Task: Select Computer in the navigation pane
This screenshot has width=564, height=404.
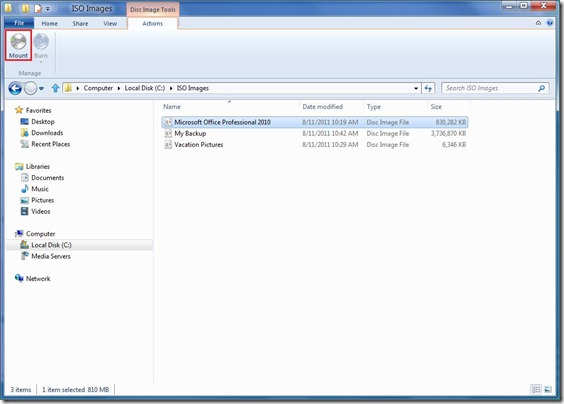Action: [40, 234]
